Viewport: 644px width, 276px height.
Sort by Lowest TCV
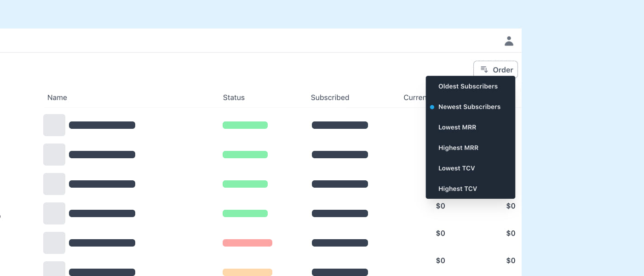click(x=456, y=168)
